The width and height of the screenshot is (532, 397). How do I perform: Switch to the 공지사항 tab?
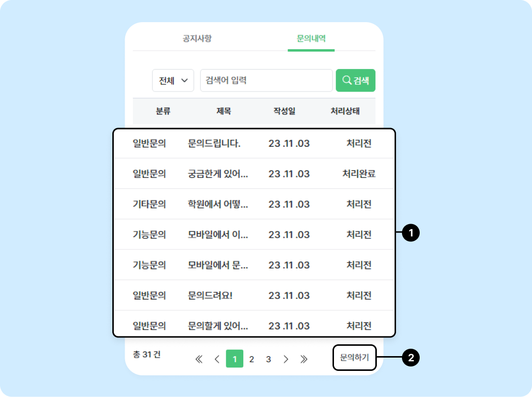197,38
